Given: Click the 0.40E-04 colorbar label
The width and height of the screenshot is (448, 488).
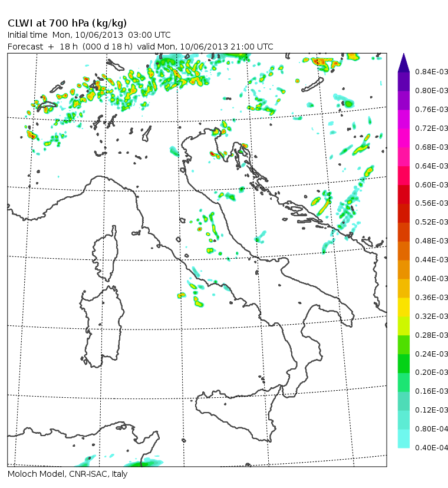Looking at the screenshot, I should click(x=431, y=447).
